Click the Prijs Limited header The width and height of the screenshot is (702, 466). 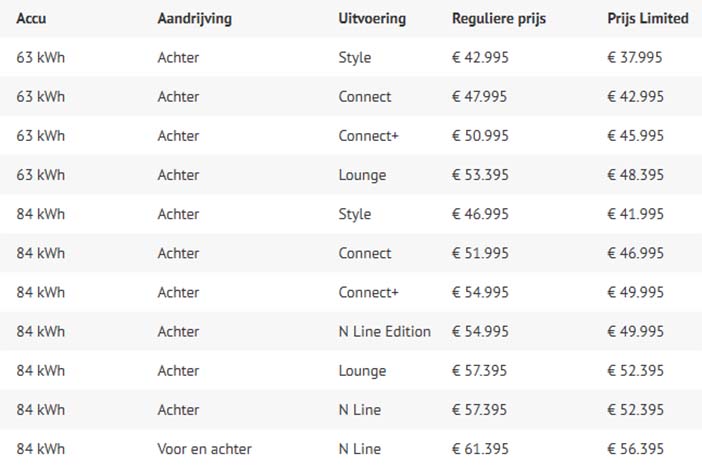pos(648,19)
